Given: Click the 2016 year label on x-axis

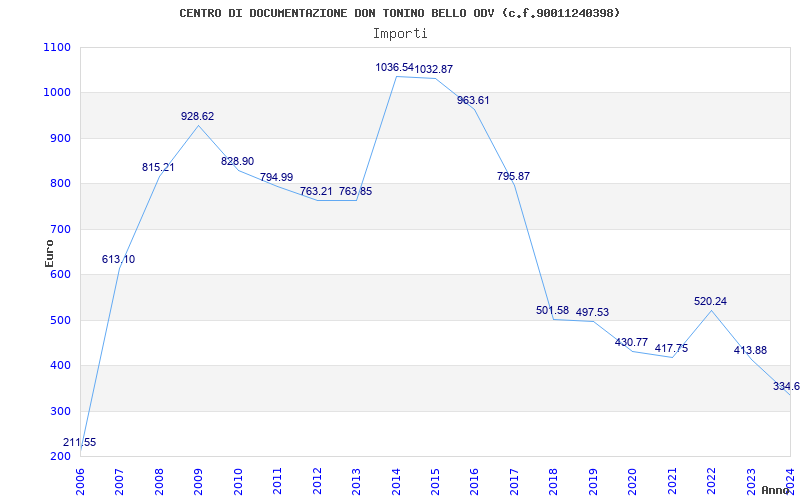Looking at the screenshot, I should tap(475, 481).
